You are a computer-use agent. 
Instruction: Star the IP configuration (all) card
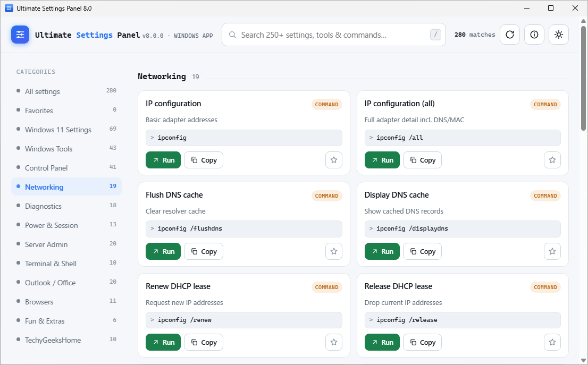pyautogui.click(x=552, y=160)
